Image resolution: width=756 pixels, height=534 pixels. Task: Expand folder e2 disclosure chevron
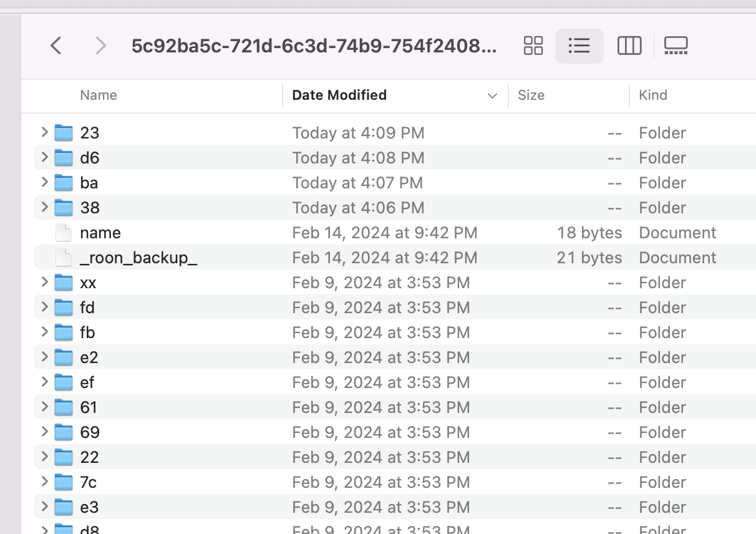click(x=44, y=357)
